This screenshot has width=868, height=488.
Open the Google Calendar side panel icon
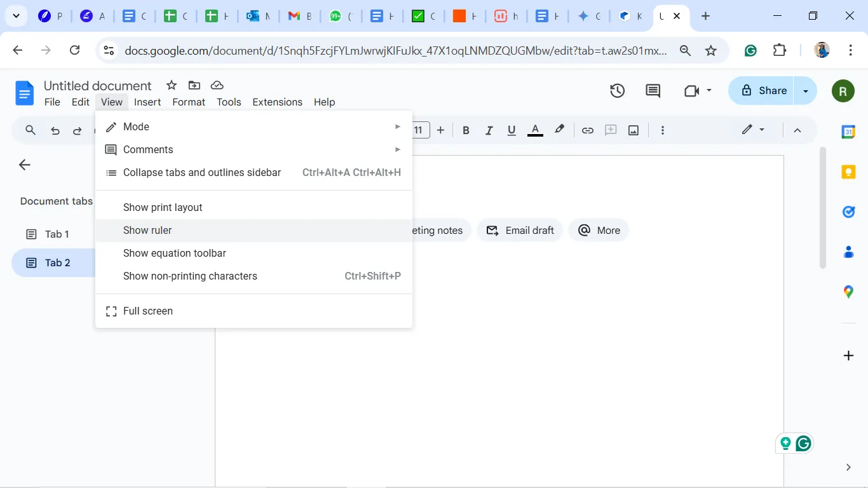(848, 132)
